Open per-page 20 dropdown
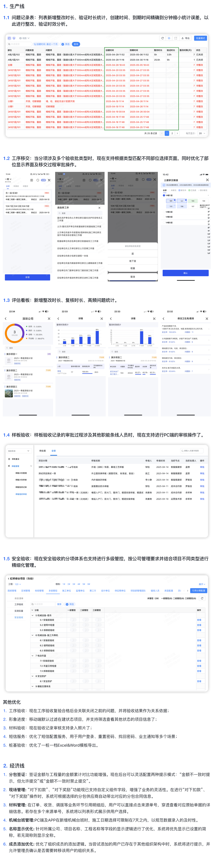 pyautogui.click(x=202, y=133)
